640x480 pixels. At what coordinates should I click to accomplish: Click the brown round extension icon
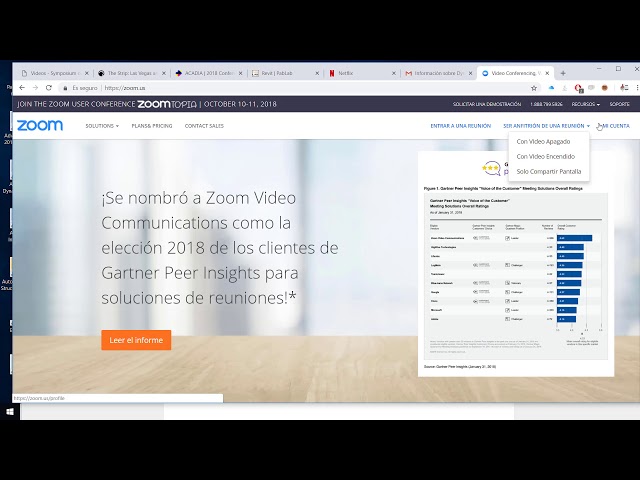(605, 88)
